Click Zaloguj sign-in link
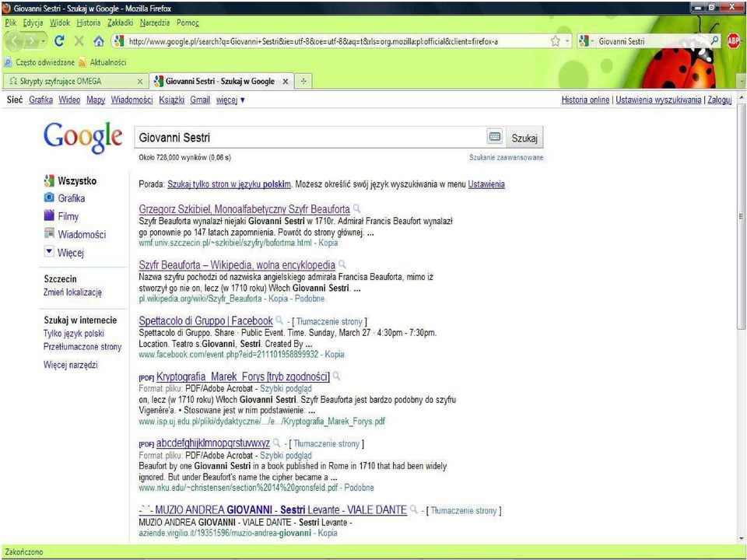747x560 pixels. pyautogui.click(x=719, y=100)
